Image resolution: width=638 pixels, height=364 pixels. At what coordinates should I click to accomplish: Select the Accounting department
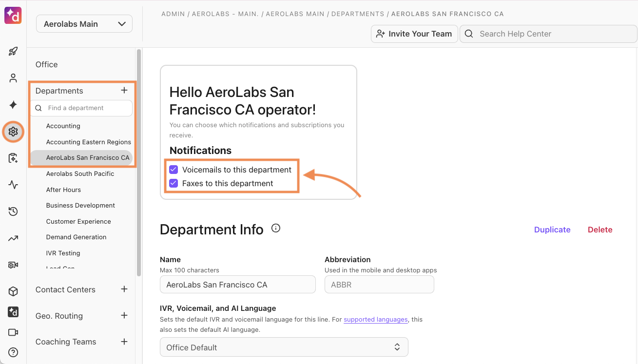63,126
